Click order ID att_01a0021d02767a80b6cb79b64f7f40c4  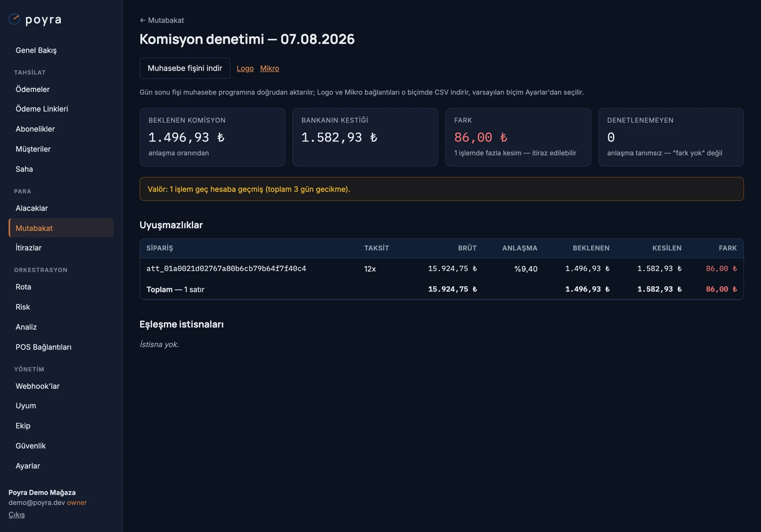(x=226, y=269)
